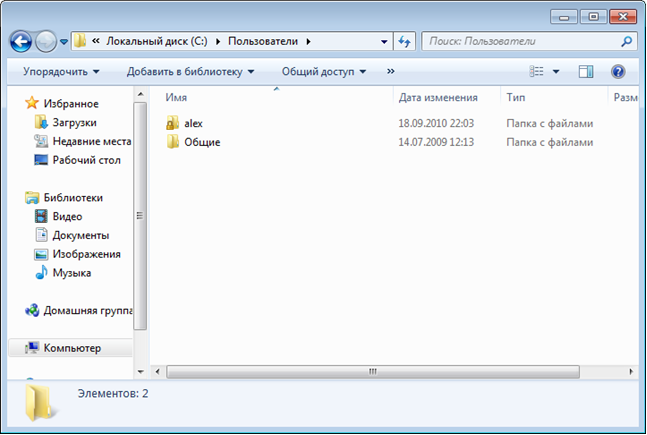Click the refresh icon beside the address bar

(404, 41)
